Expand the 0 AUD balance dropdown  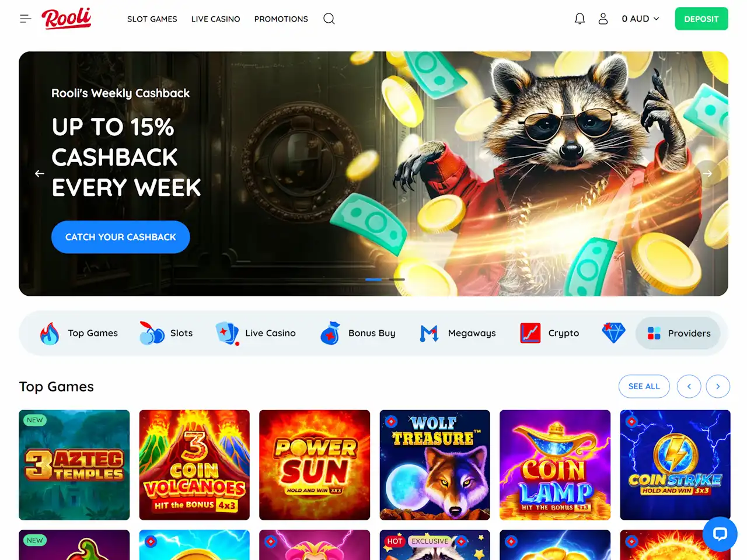point(640,19)
